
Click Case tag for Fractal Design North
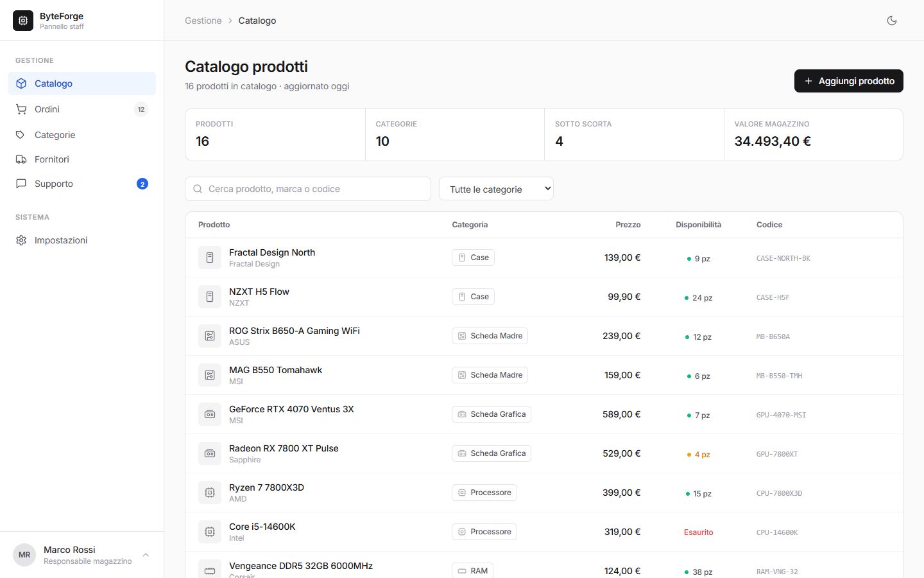pyautogui.click(x=473, y=258)
